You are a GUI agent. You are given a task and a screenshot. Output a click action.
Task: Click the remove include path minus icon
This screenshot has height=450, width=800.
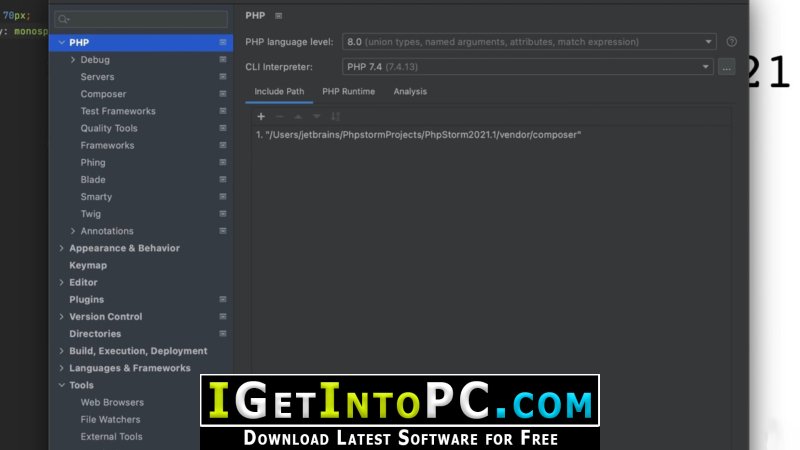coord(279,116)
